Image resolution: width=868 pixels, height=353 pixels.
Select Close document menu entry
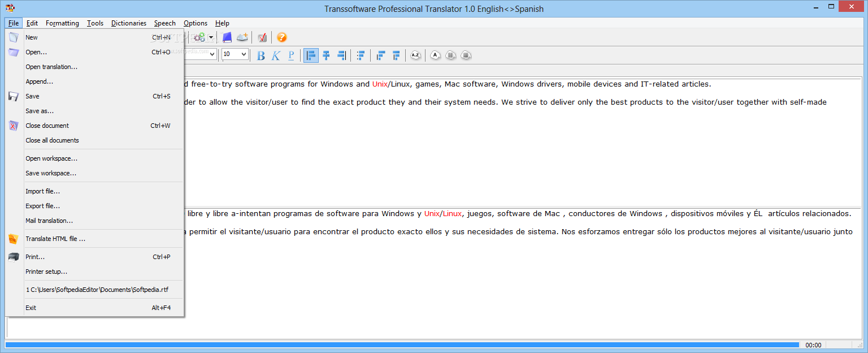(x=94, y=126)
